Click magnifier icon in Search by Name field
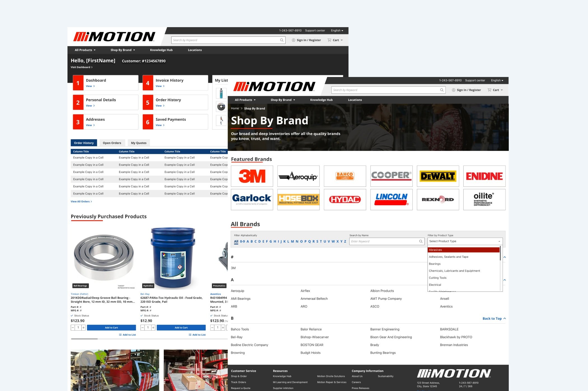 pyautogui.click(x=421, y=241)
